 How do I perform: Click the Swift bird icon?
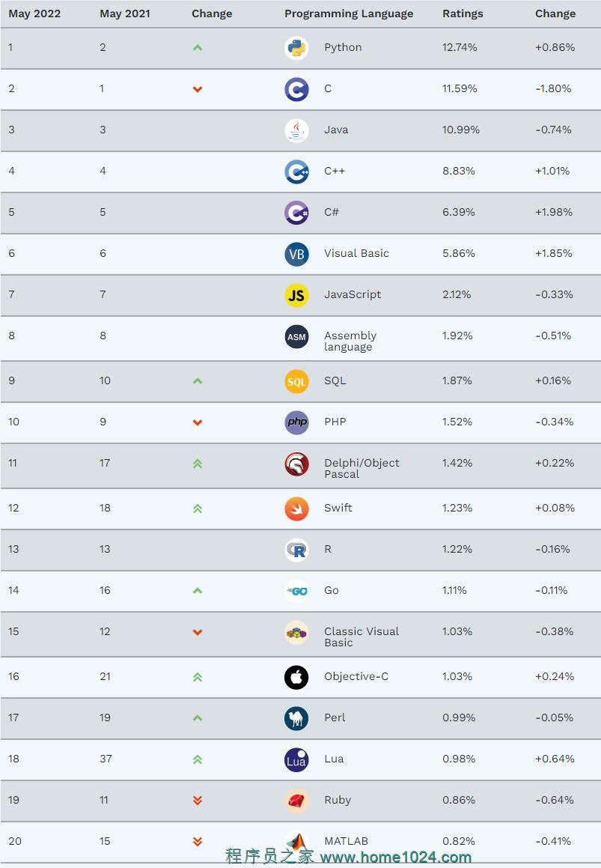[296, 509]
